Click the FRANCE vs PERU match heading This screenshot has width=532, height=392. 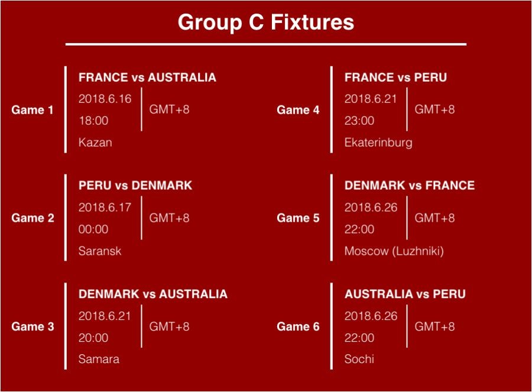395,77
